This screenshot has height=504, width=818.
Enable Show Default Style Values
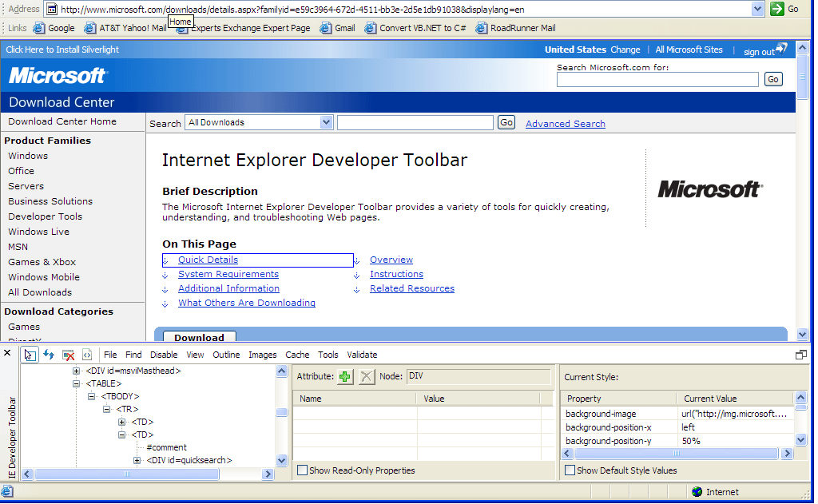tap(570, 470)
